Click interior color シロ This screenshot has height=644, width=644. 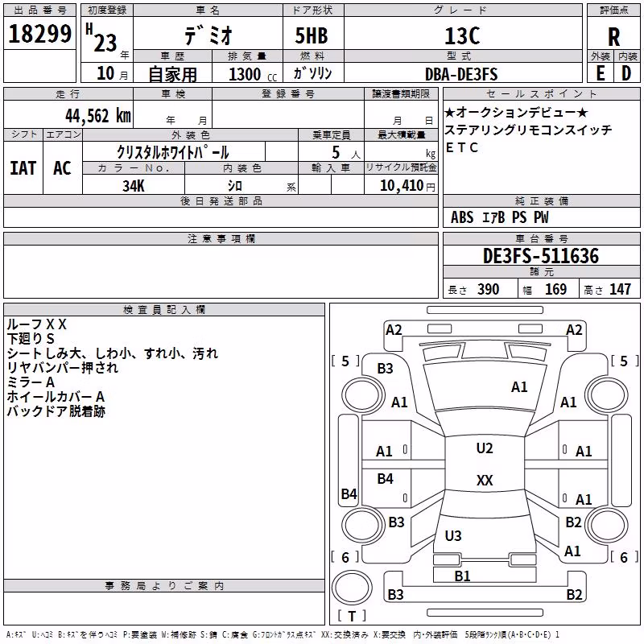tap(235, 186)
